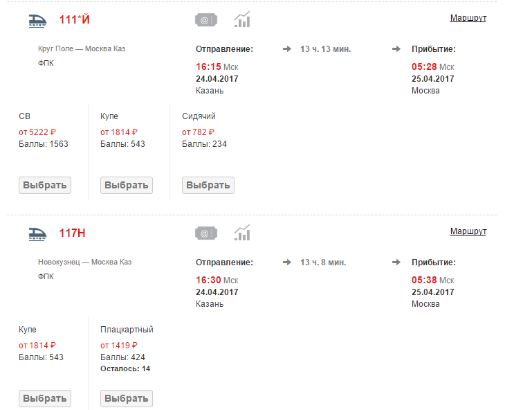Open the statistics chart icon for train 117Н
This screenshot has height=410, width=532.
(x=242, y=233)
